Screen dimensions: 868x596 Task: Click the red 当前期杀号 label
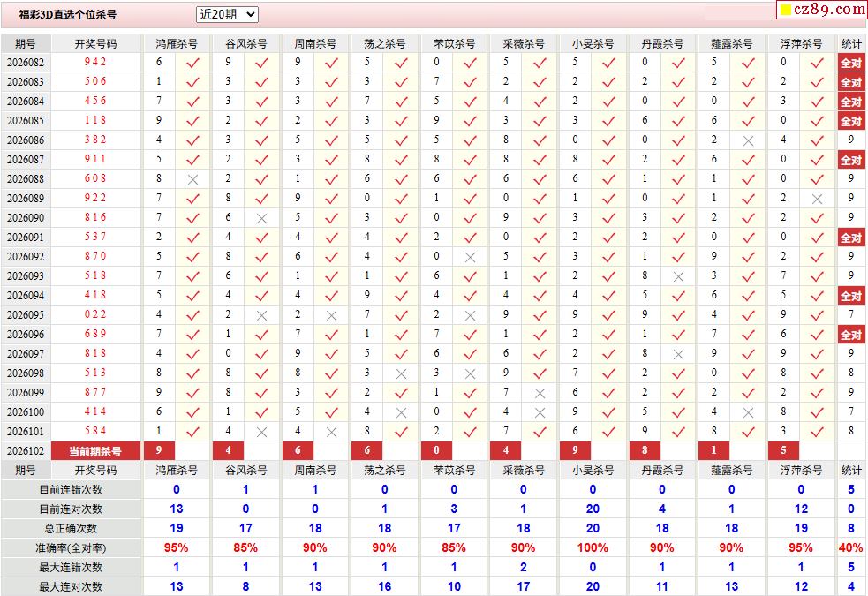(x=95, y=451)
